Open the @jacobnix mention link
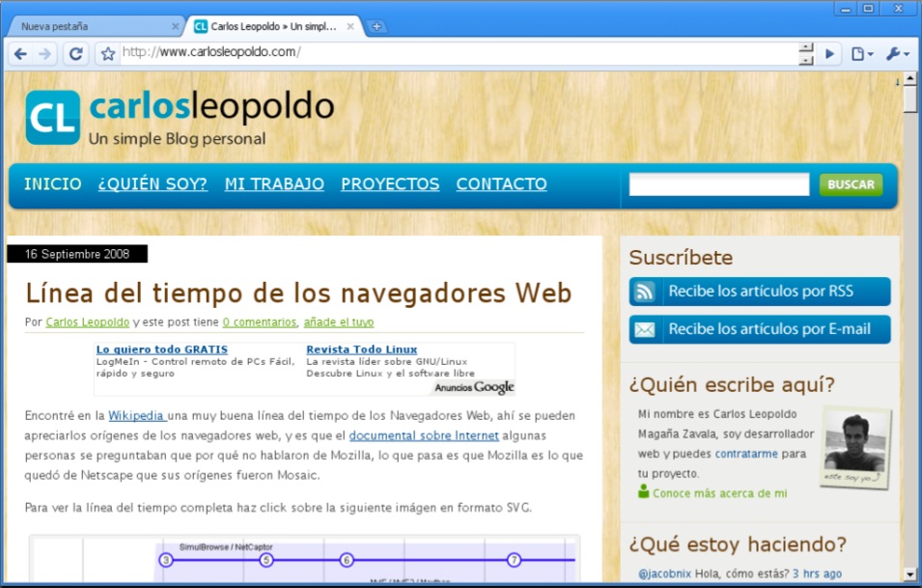The image size is (922, 588). [x=664, y=574]
